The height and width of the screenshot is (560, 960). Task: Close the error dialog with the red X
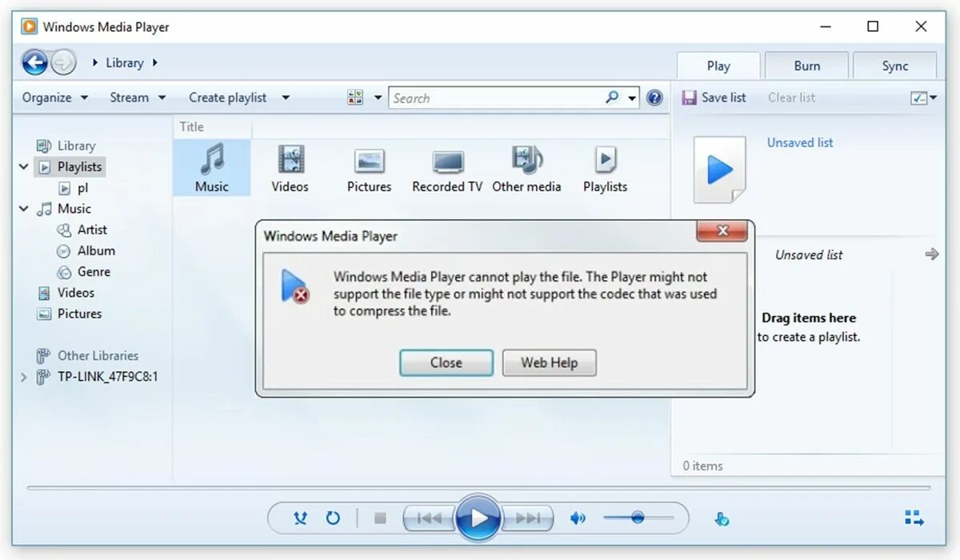(722, 231)
